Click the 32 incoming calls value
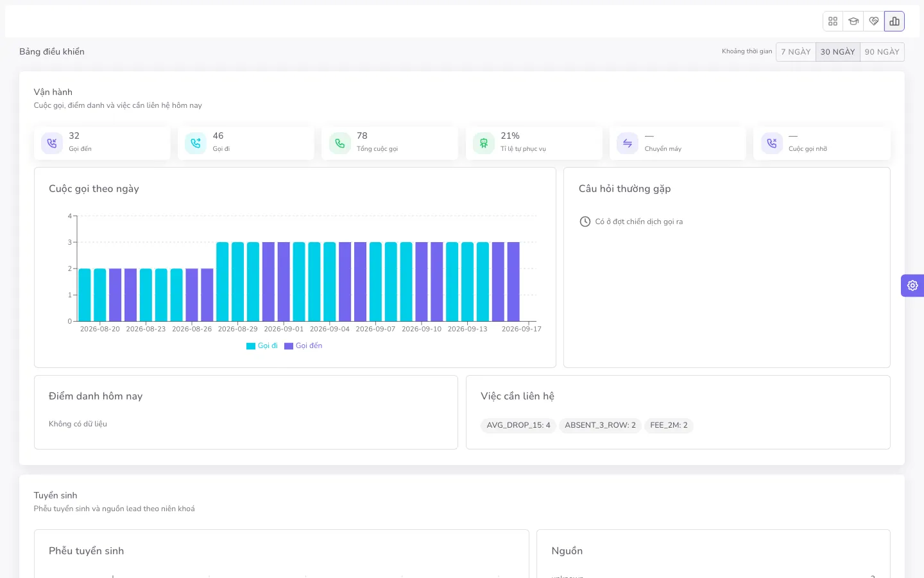The height and width of the screenshot is (578, 924). 74,136
